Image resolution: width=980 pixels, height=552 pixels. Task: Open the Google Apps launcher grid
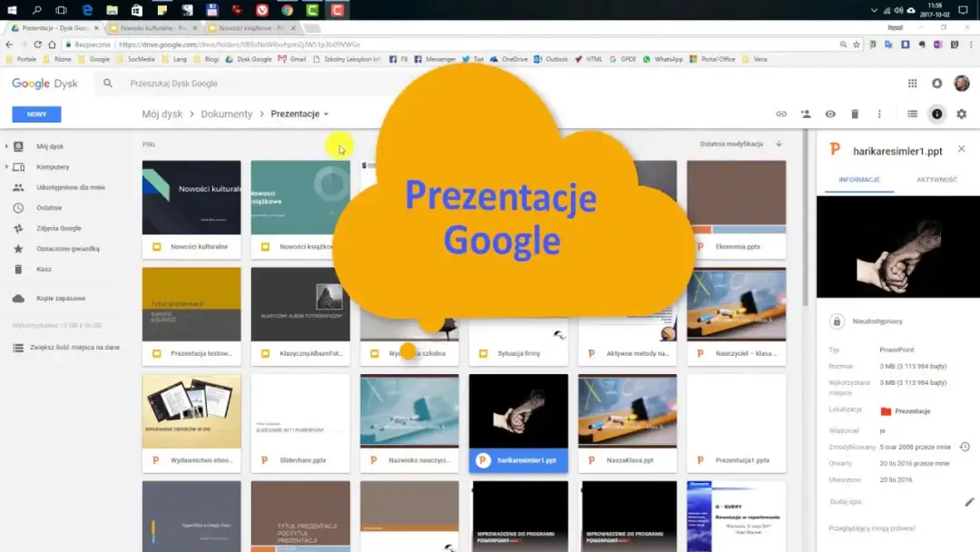click(912, 83)
